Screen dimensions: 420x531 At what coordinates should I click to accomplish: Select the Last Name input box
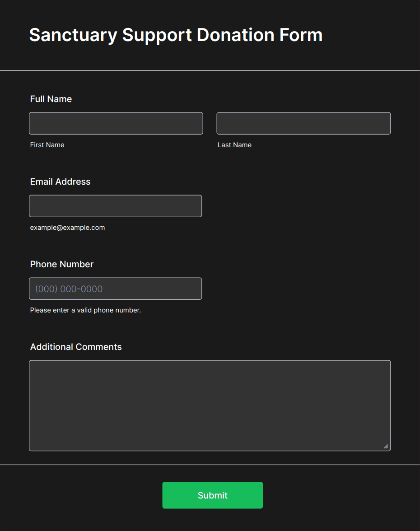[x=303, y=123]
